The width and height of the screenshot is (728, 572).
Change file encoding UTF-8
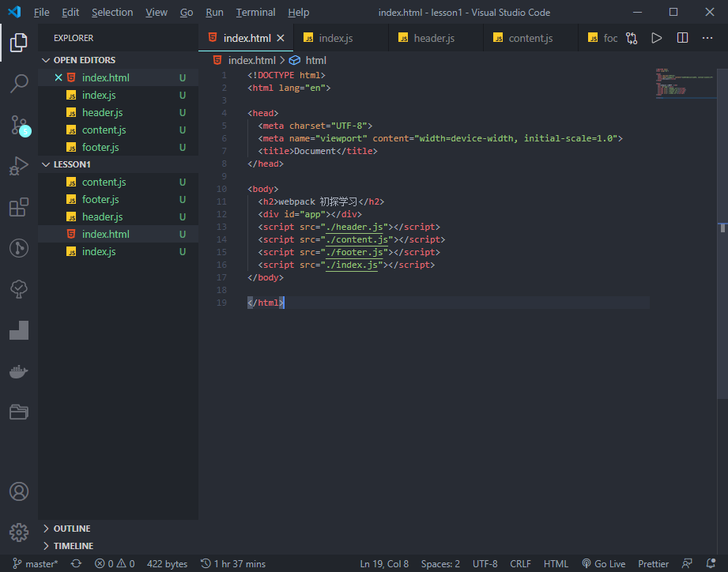pos(485,563)
